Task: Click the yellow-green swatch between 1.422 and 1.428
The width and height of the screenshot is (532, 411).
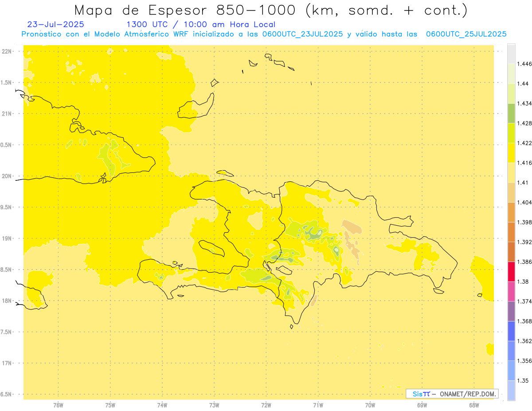Action: point(511,133)
